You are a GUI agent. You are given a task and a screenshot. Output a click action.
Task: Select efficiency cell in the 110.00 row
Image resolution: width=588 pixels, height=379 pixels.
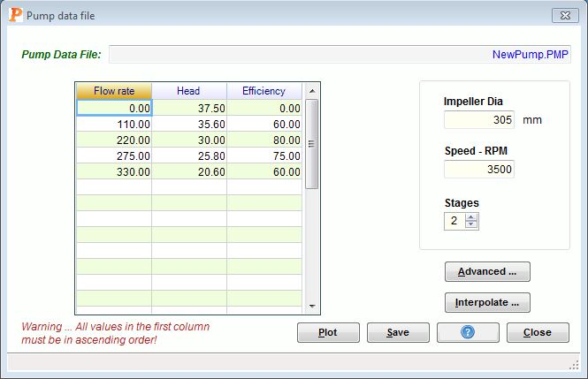coord(264,124)
